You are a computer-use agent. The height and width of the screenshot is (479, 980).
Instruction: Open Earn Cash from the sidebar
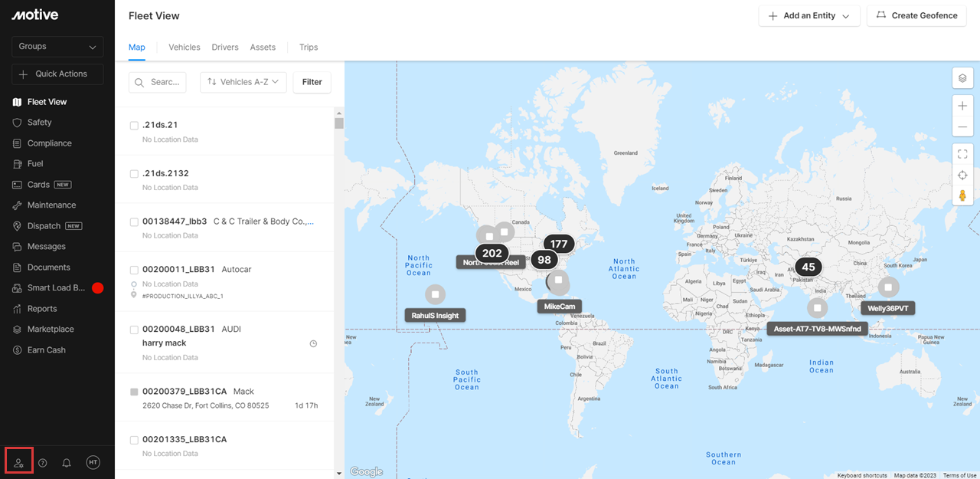point(47,350)
